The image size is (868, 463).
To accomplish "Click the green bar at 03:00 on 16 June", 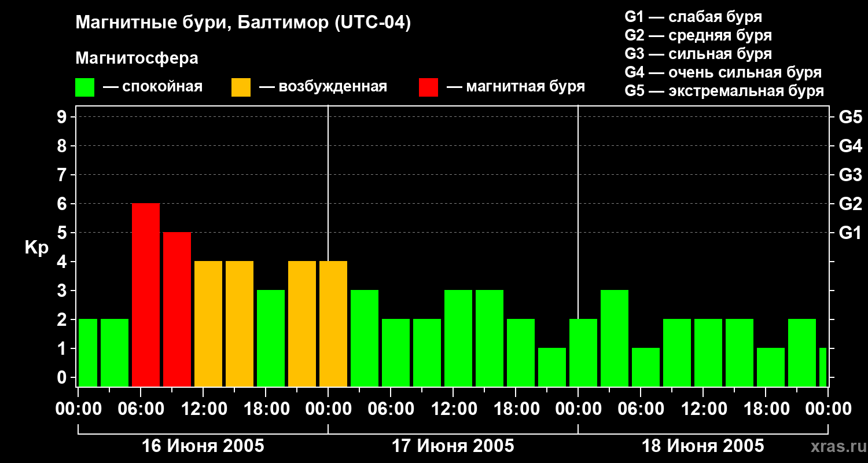I will (115, 352).
